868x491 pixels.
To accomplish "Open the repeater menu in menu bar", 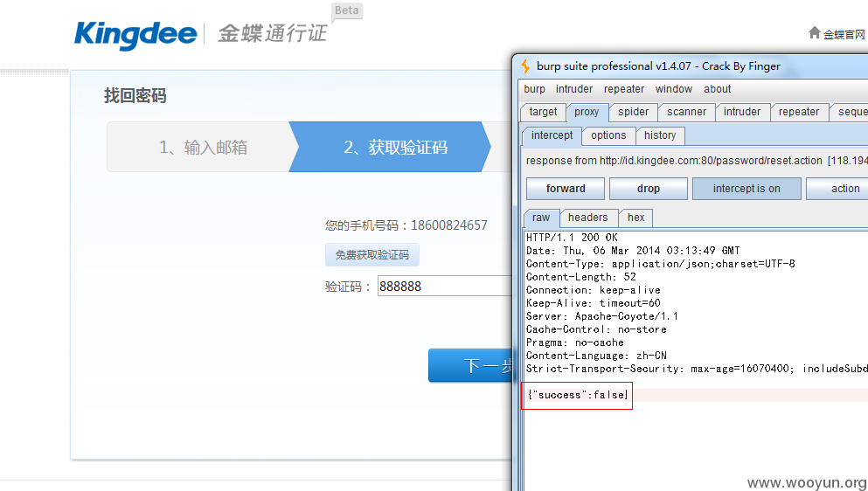I will 624,89.
